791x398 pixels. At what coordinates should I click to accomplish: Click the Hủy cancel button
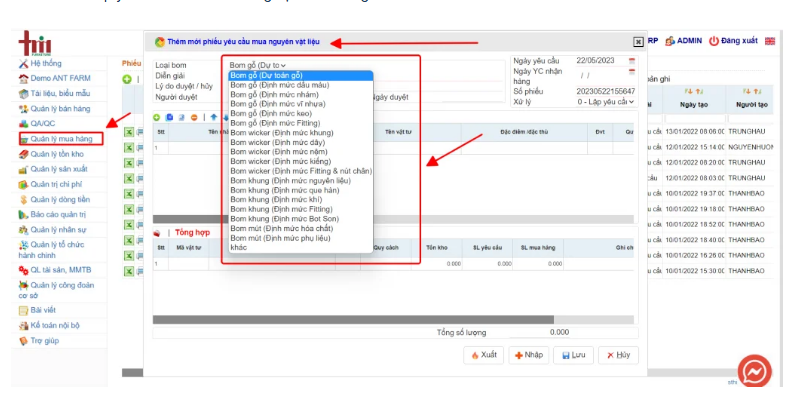pyautogui.click(x=618, y=355)
